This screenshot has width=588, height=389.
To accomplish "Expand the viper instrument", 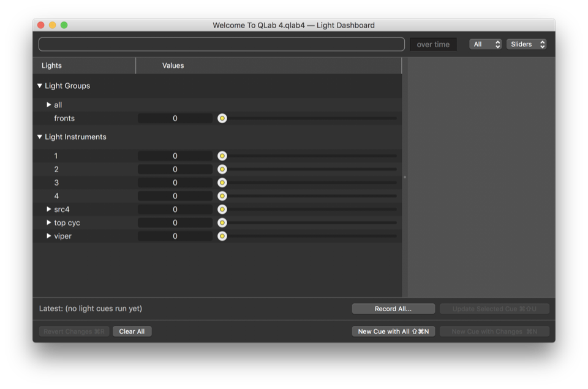I will click(x=49, y=236).
